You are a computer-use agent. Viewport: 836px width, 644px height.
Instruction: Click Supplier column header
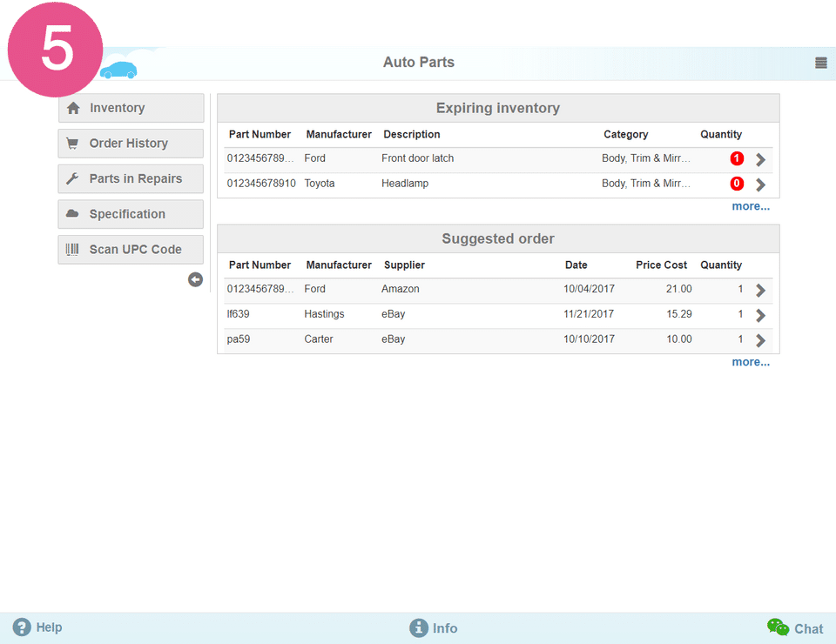point(404,265)
